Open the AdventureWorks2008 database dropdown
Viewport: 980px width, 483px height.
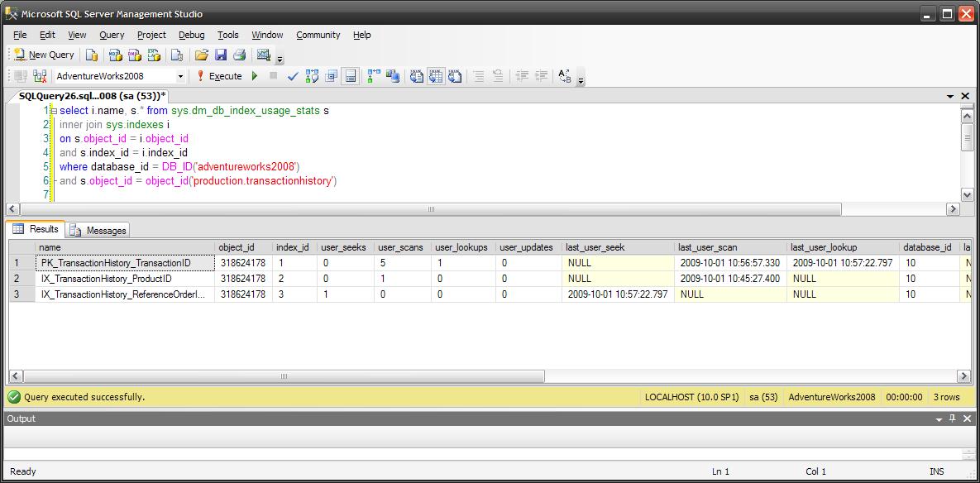tap(180, 76)
